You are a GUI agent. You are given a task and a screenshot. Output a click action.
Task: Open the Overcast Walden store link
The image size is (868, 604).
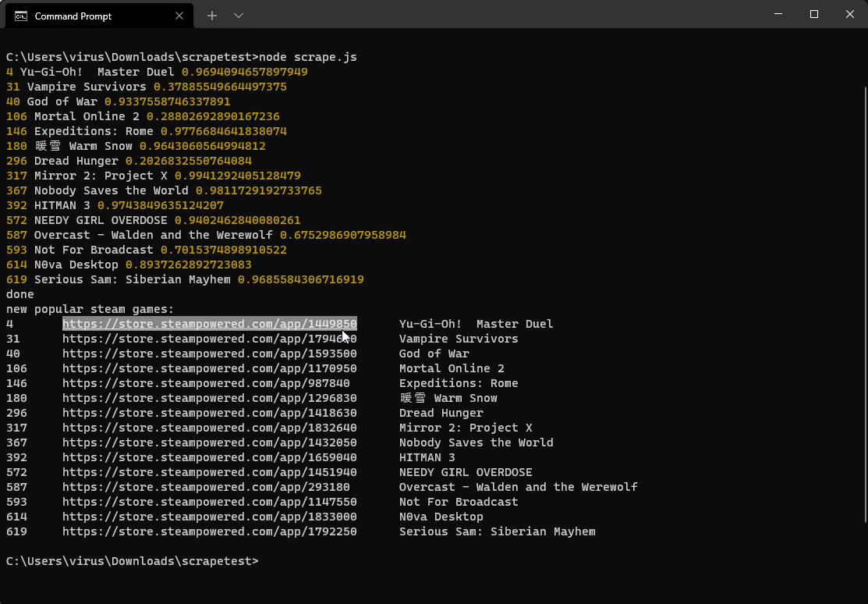(x=206, y=487)
